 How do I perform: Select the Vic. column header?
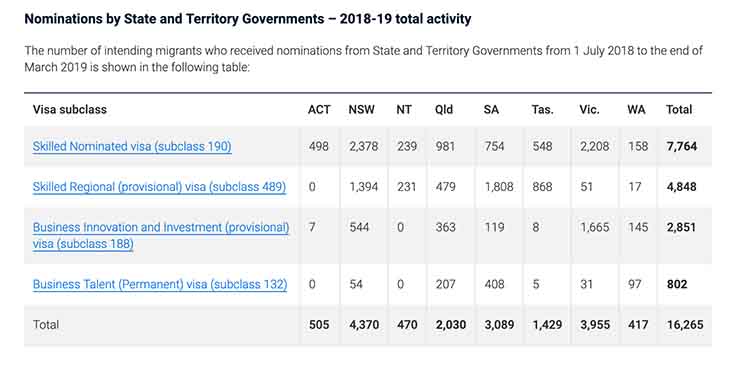[x=589, y=110]
